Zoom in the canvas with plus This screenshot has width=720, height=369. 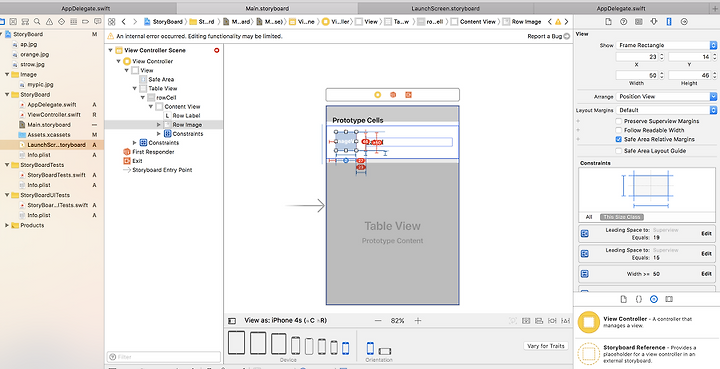[x=418, y=321]
